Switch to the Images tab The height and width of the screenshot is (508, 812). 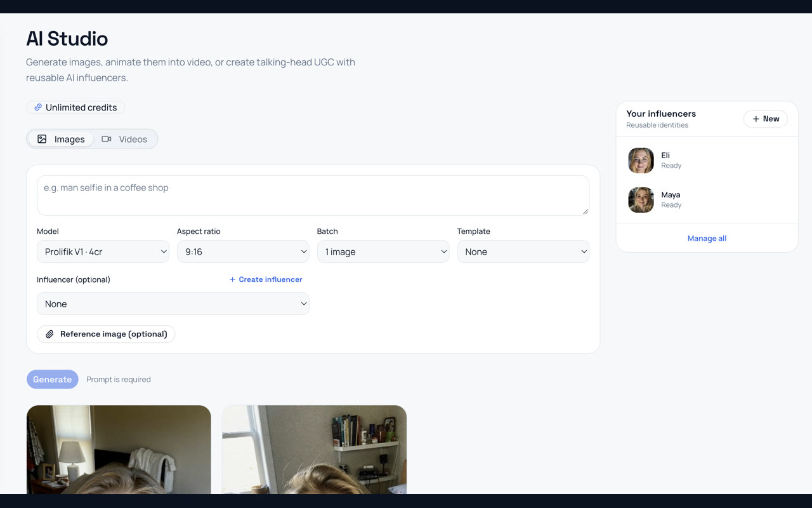[x=61, y=139]
